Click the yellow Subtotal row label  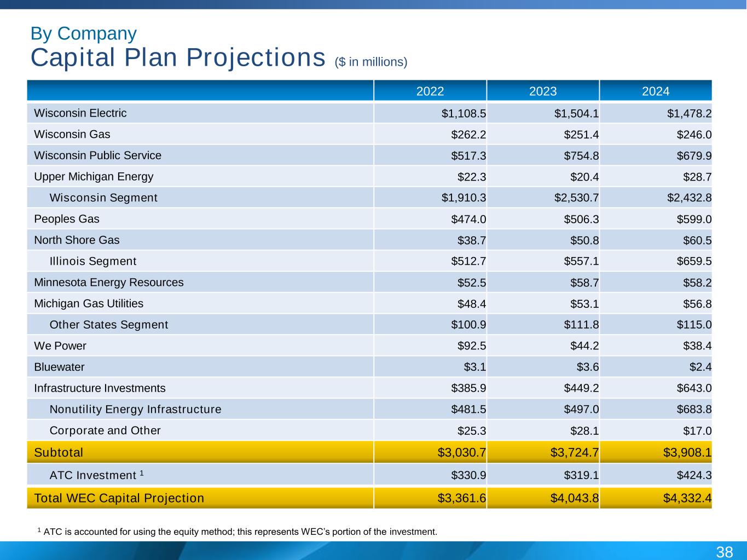click(x=59, y=452)
